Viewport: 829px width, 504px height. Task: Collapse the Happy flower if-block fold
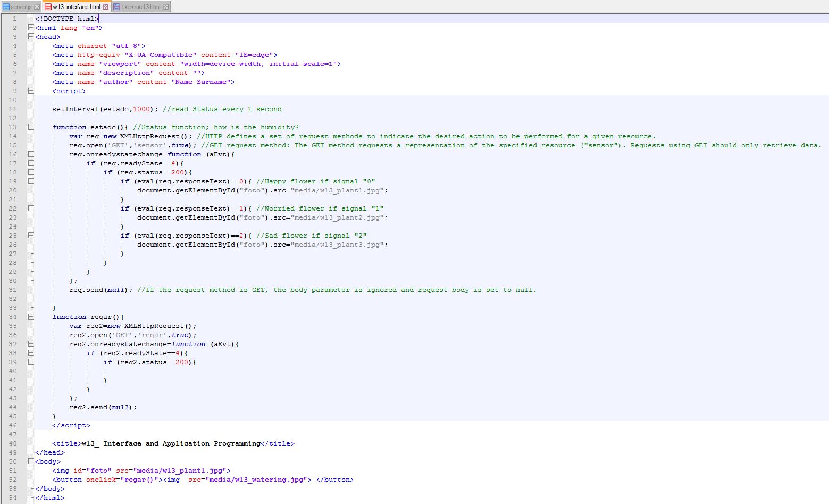[31, 181]
